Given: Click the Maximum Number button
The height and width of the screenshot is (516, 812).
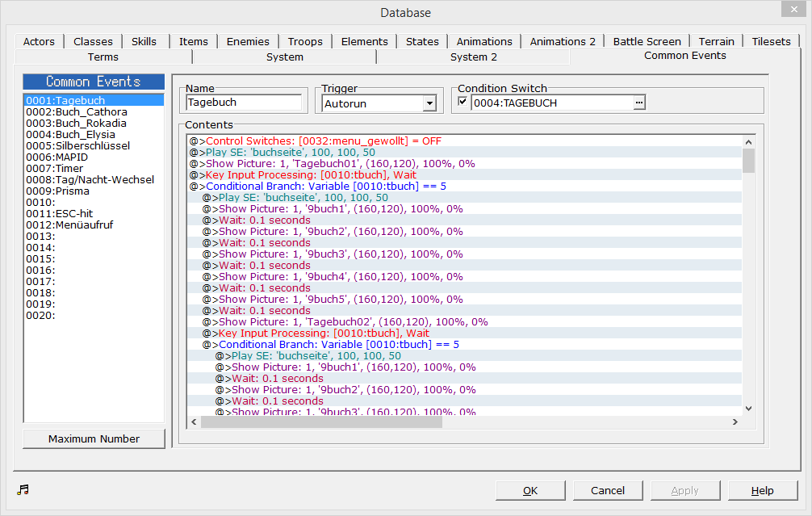Looking at the screenshot, I should click(x=94, y=438).
